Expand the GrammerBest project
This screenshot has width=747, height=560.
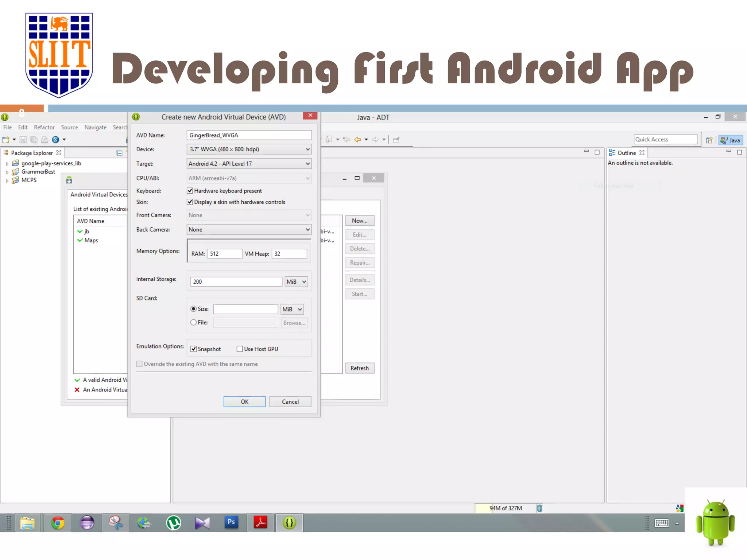pyautogui.click(x=7, y=172)
